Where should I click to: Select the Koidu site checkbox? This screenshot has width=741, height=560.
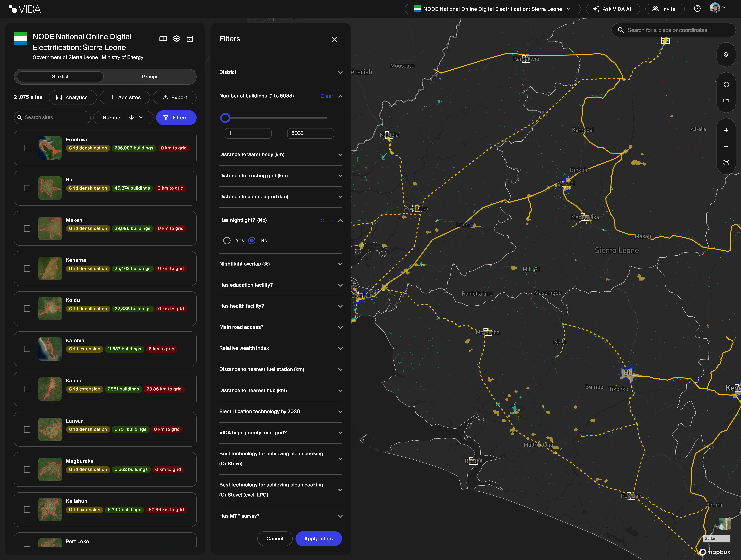coord(27,309)
